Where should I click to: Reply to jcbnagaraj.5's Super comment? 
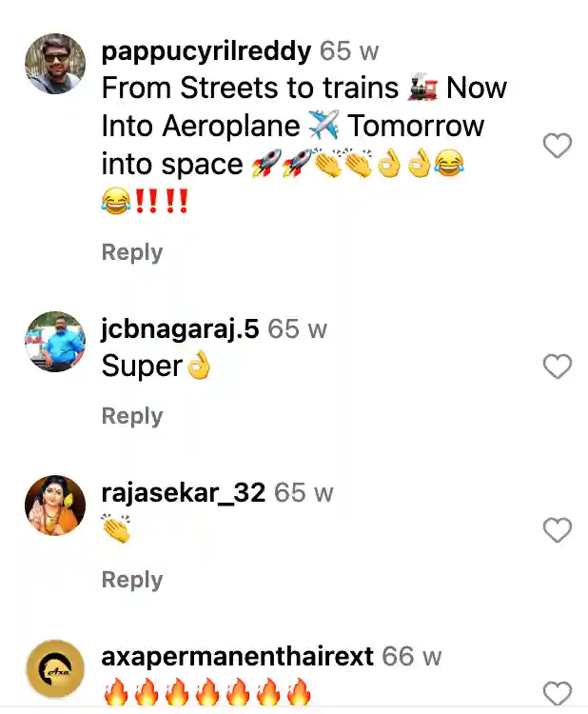(x=132, y=416)
